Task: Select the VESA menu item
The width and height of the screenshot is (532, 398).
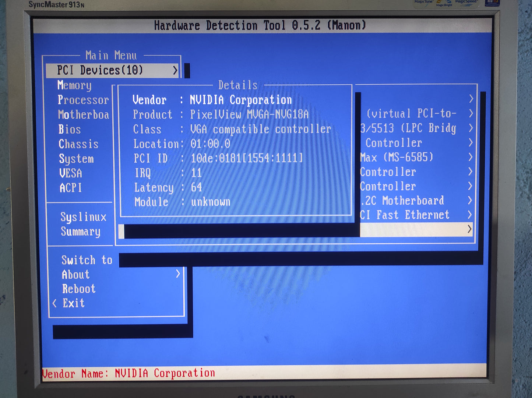Action: tap(71, 173)
